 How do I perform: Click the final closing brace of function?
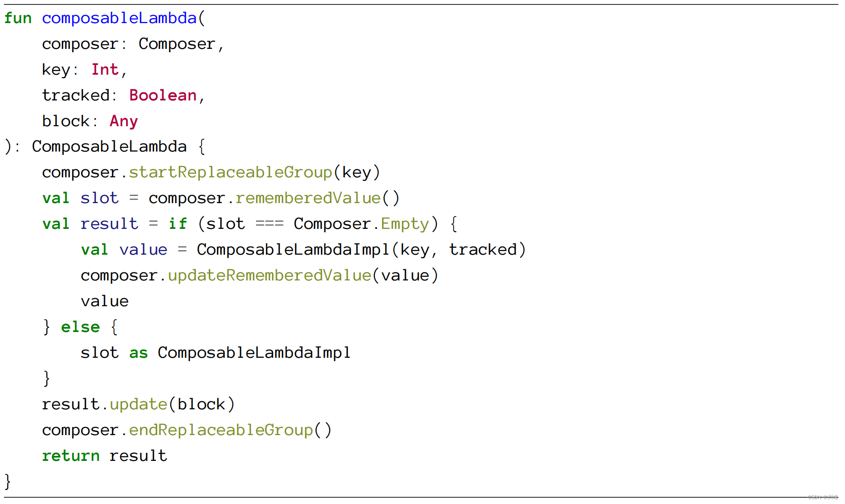[x=8, y=481]
